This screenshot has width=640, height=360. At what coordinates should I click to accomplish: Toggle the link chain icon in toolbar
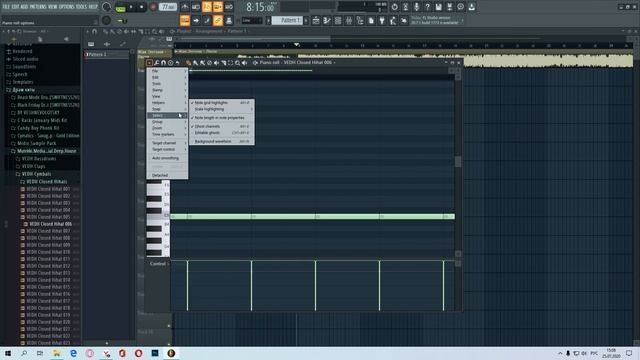point(218,20)
